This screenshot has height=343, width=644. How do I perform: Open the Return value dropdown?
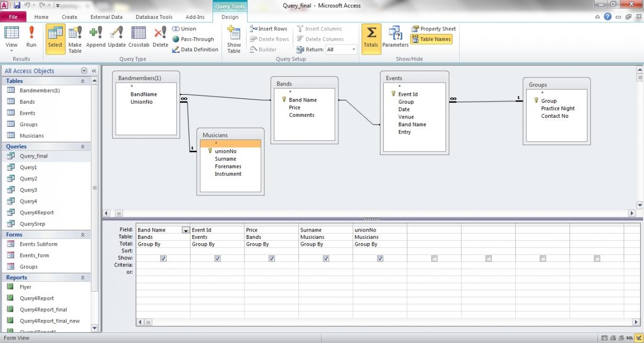point(354,50)
